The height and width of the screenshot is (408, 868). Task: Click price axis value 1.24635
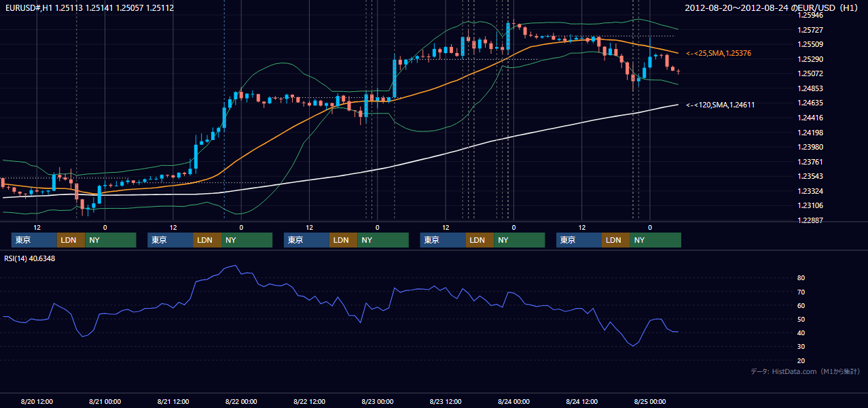(811, 103)
